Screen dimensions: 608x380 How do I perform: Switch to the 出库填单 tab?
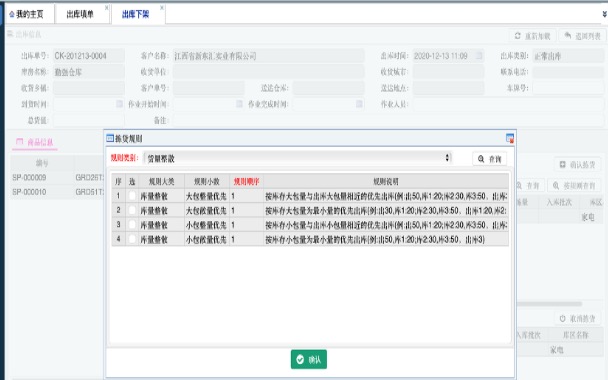pos(80,14)
